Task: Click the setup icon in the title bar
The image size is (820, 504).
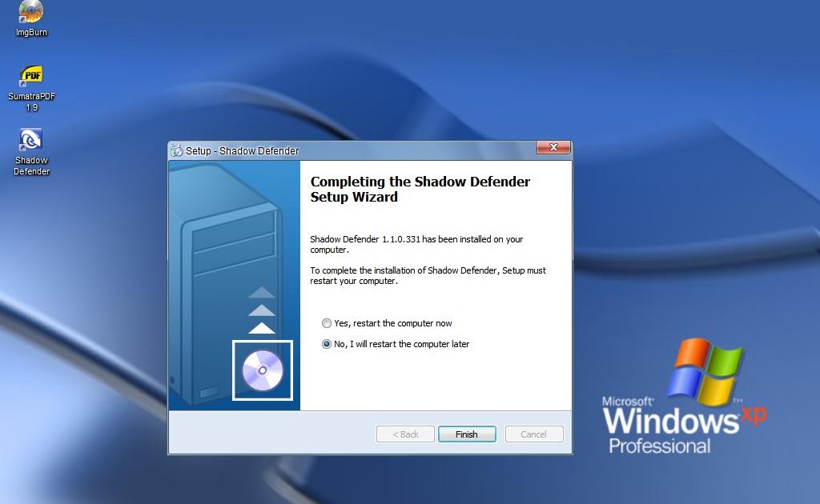Action: click(177, 150)
